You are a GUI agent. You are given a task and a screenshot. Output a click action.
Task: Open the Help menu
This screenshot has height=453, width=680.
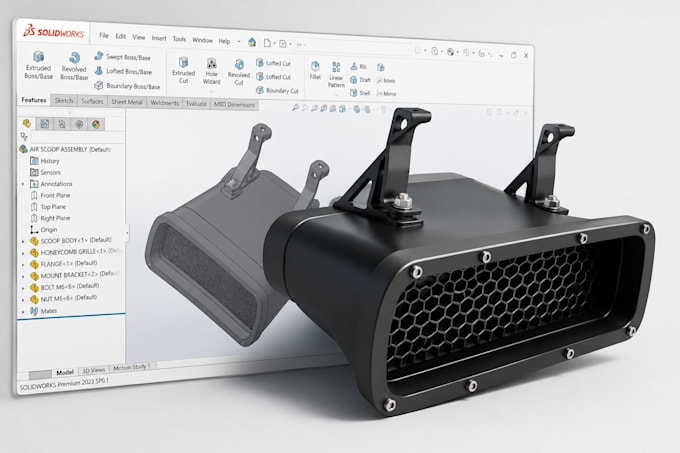tap(224, 41)
